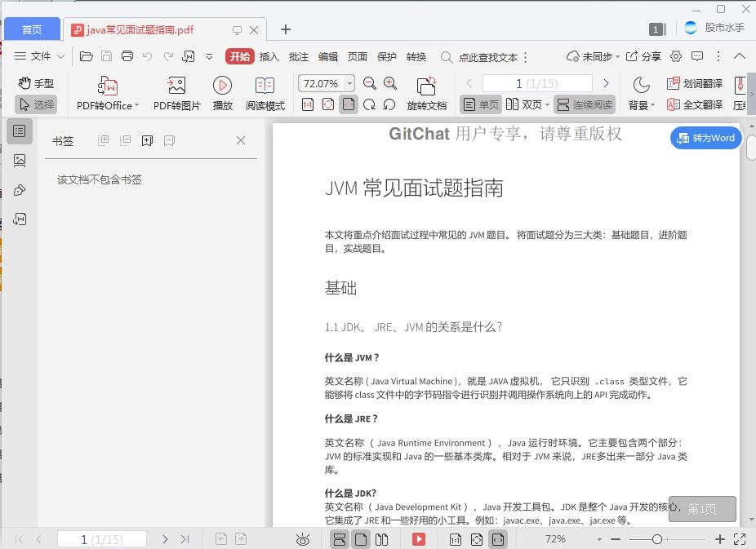Open Background options
Screen dimensions: 756x549
point(641,94)
